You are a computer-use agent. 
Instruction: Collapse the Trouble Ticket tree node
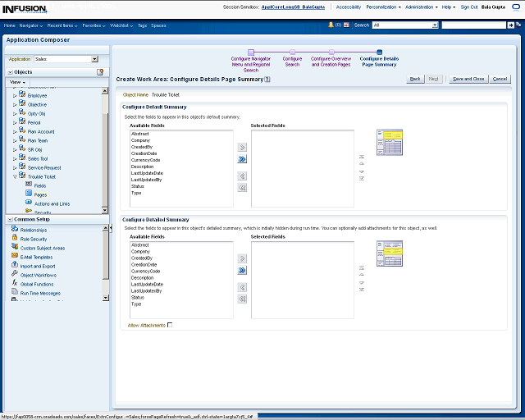click(14, 176)
